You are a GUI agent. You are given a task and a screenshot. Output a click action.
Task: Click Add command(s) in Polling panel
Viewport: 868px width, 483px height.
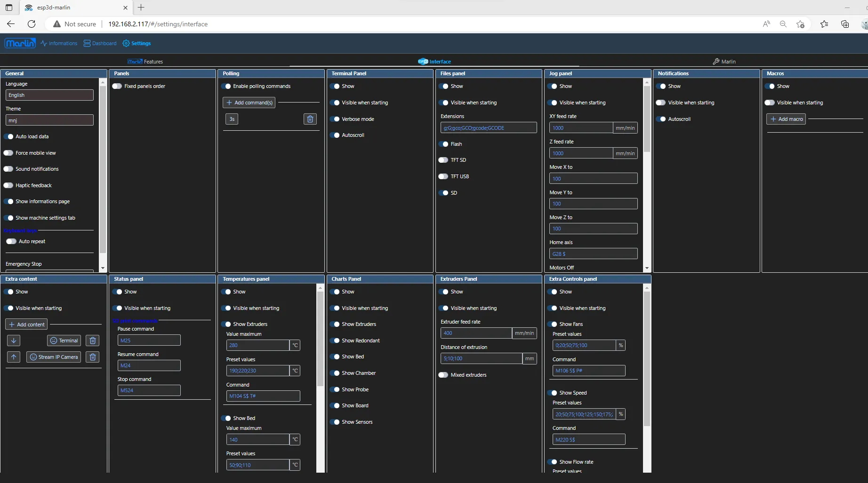[x=249, y=103]
